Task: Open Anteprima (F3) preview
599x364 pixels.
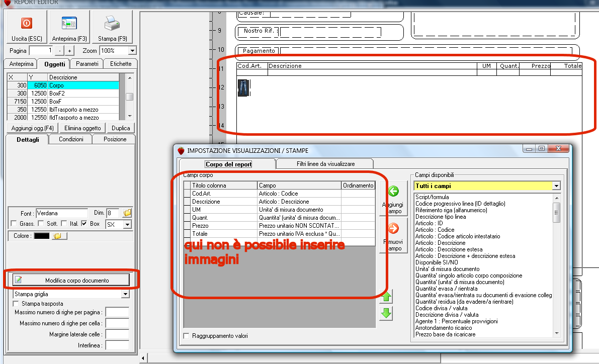Action: pos(69,26)
